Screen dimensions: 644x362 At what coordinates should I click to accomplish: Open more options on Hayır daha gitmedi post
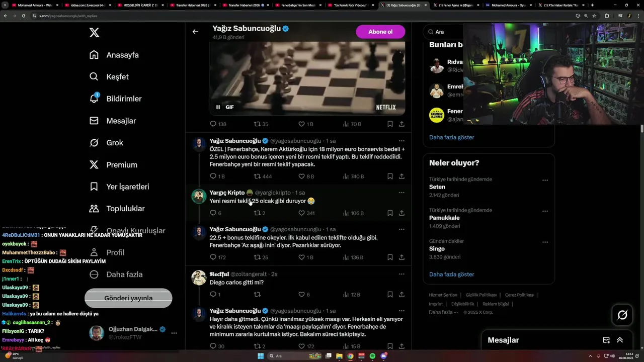click(x=401, y=311)
